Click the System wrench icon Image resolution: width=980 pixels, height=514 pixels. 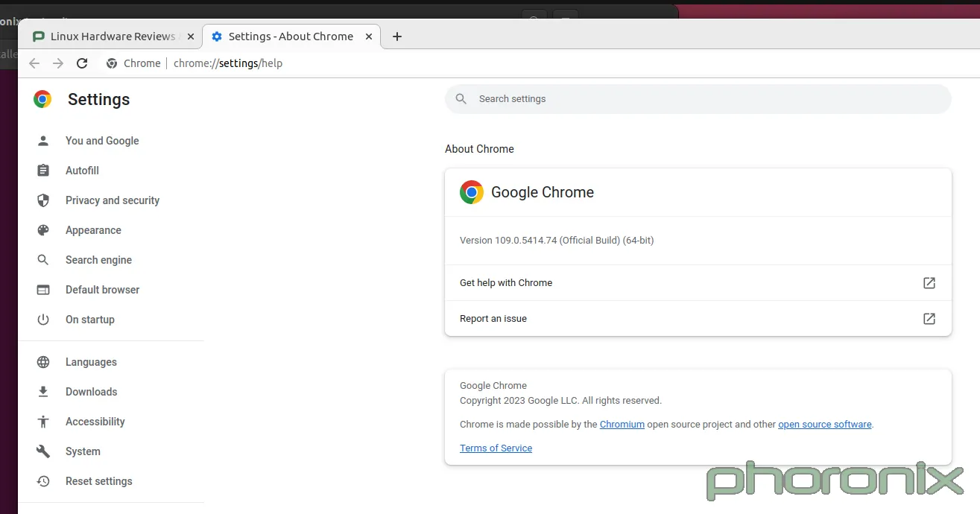click(43, 451)
